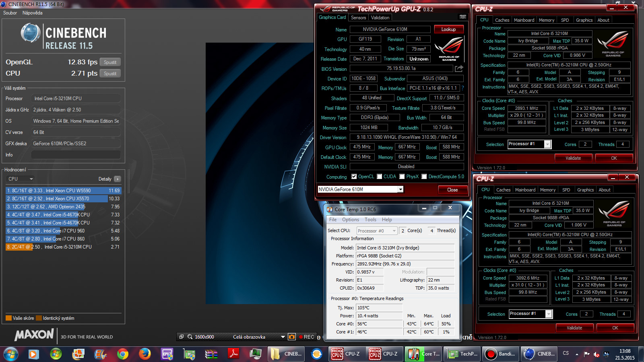Toggle the CUDA checkbox in GPU-Z
This screenshot has width=644, height=362.
pyautogui.click(x=379, y=177)
